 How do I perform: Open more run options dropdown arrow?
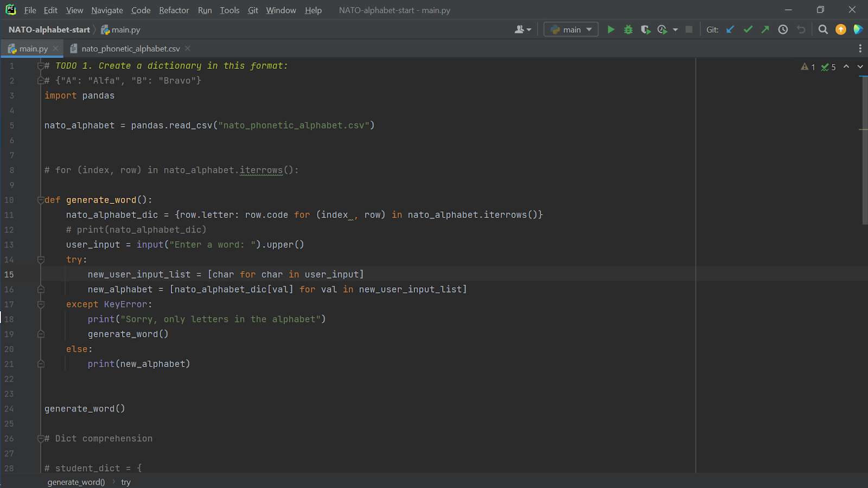[x=675, y=30]
